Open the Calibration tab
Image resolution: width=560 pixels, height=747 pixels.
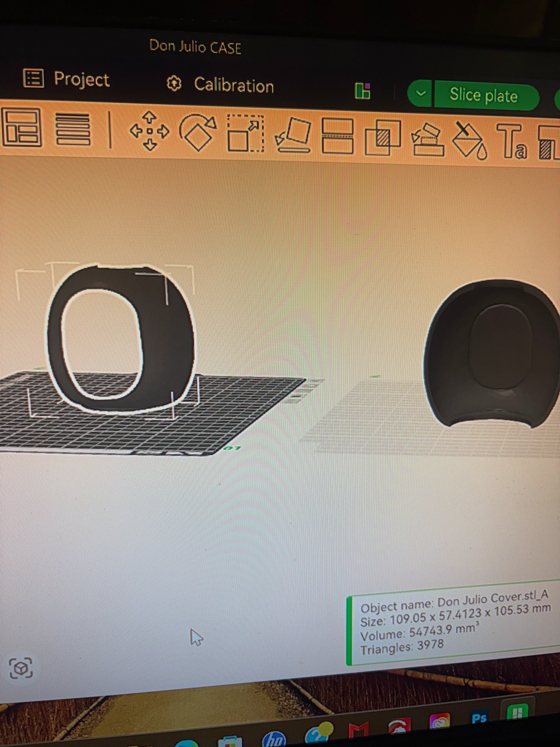[x=220, y=84]
